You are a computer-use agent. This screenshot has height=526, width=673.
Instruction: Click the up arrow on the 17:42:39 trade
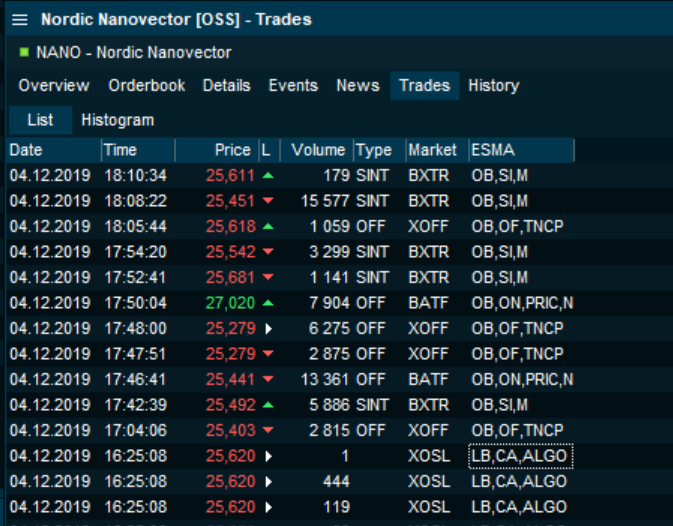[x=268, y=405]
